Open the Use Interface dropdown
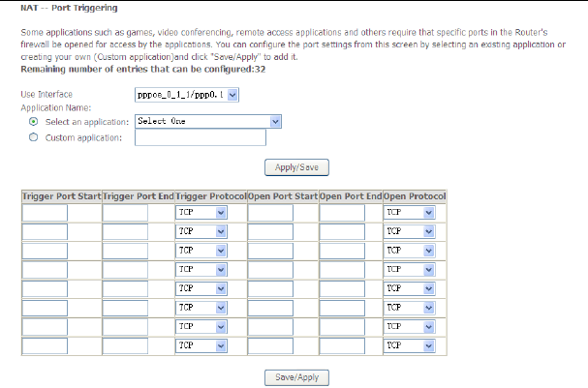The width and height of the screenshot is (588, 388). pyautogui.click(x=187, y=95)
